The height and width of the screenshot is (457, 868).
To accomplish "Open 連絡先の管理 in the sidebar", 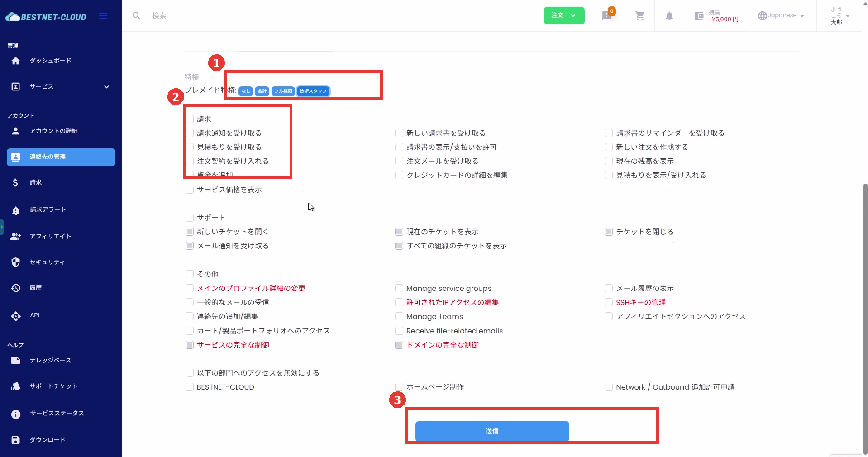I will (x=61, y=157).
